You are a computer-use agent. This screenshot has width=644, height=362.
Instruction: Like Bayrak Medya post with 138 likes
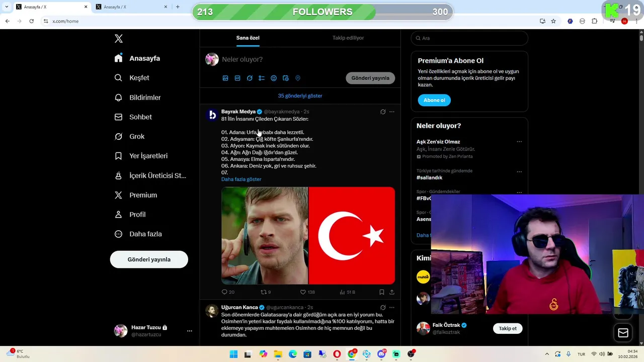tap(307, 292)
